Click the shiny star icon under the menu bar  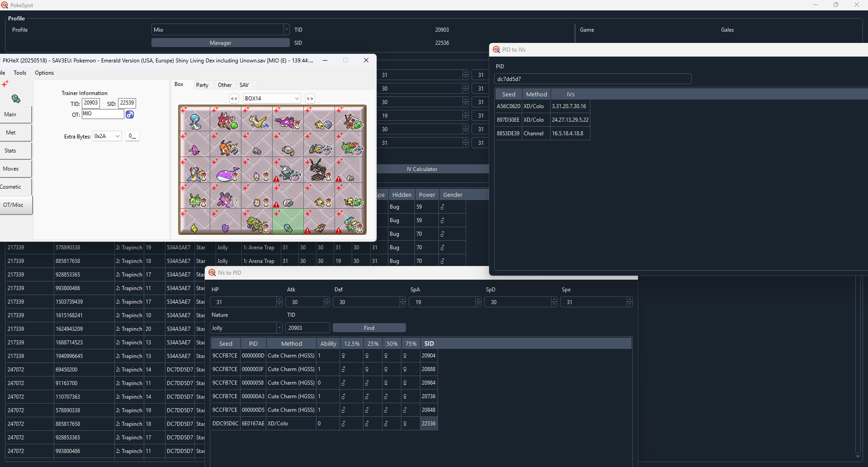click(x=5, y=84)
